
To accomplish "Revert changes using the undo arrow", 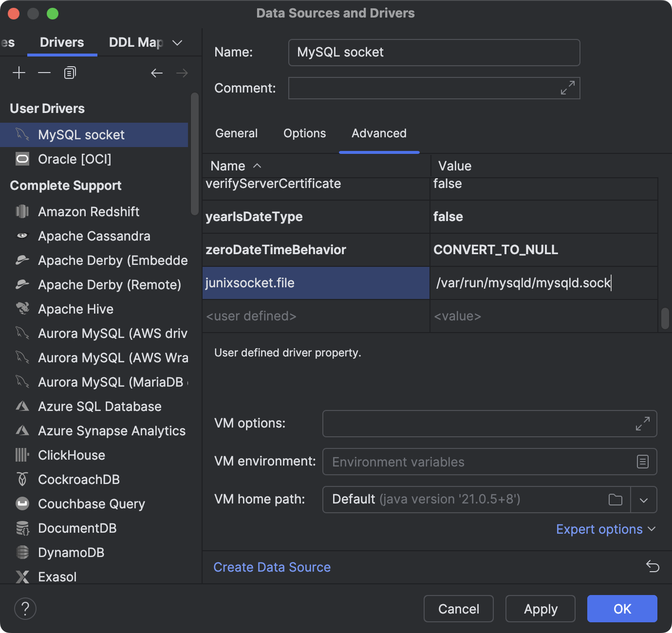I will coord(653,566).
